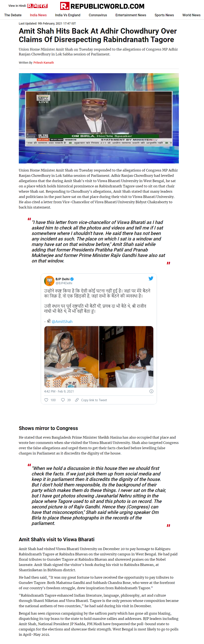The height and width of the screenshot is (644, 204).
Task: Open the R. Bharat Hindi site logo
Action: (x=37, y=6)
